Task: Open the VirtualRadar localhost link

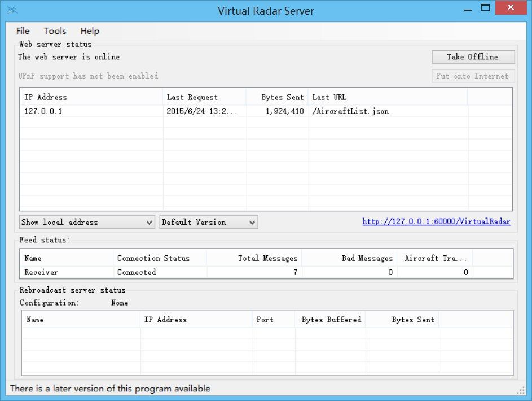Action: pos(436,222)
